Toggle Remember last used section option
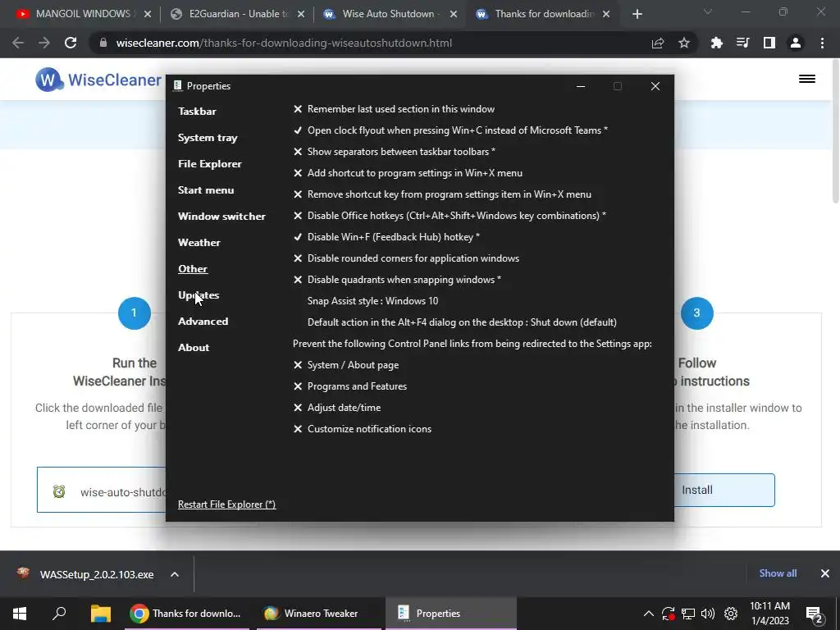 [x=394, y=109]
